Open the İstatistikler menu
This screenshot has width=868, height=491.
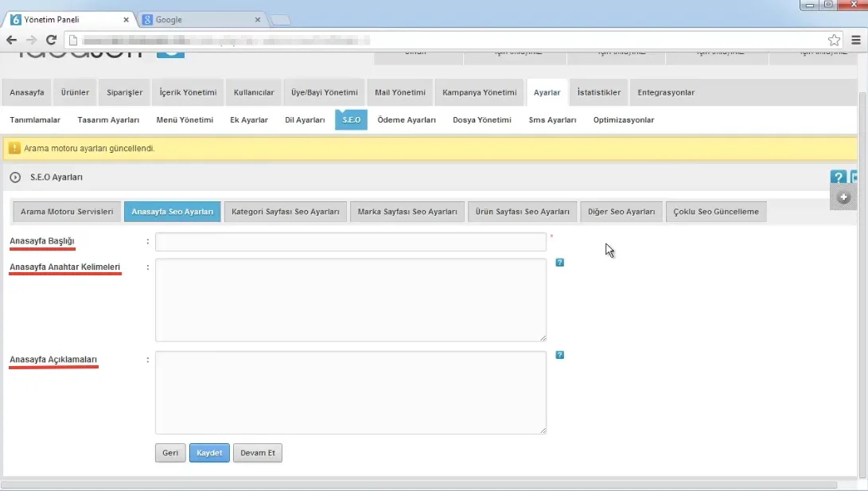599,92
